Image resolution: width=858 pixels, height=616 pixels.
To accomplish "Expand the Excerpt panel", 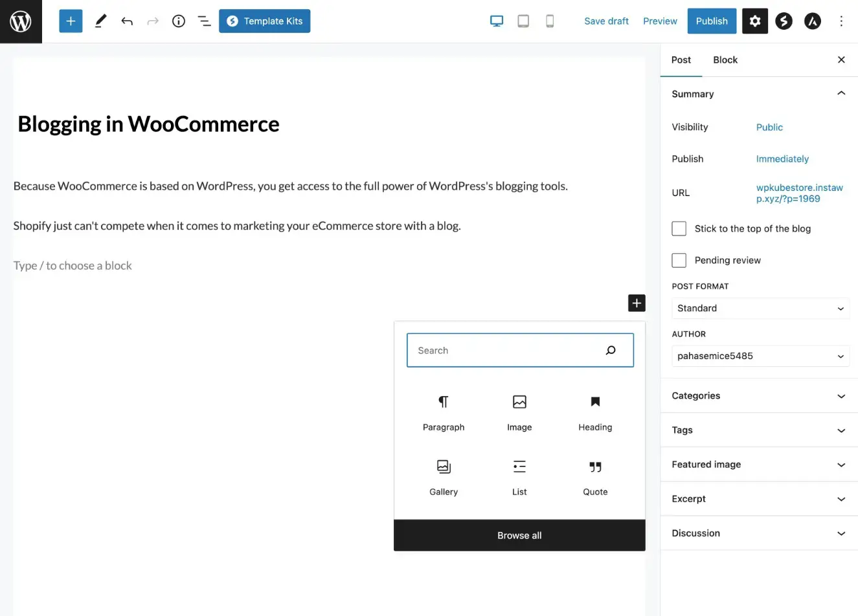I will (759, 499).
